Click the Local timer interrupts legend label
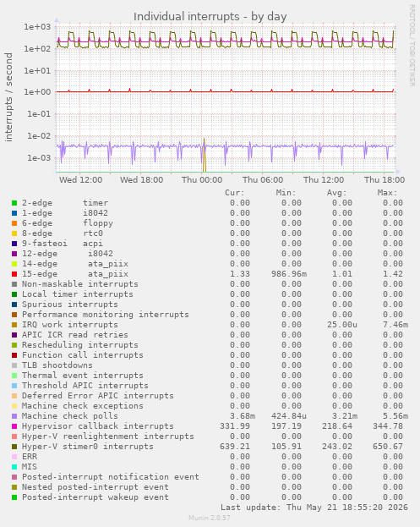The image size is (420, 527). click(x=78, y=294)
